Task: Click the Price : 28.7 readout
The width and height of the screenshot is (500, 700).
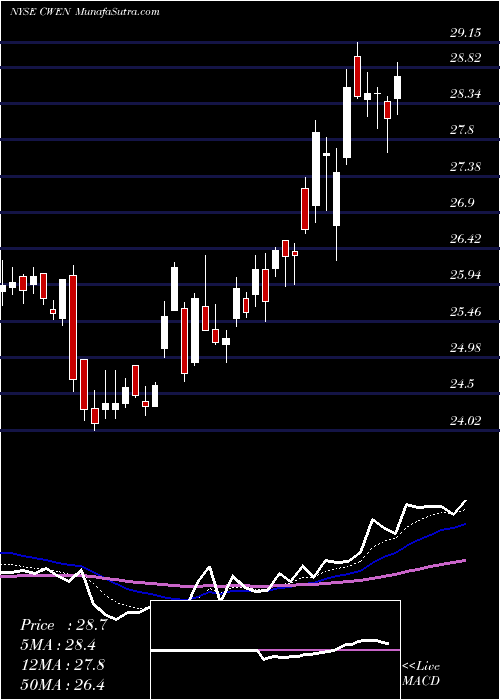Action: [63, 625]
